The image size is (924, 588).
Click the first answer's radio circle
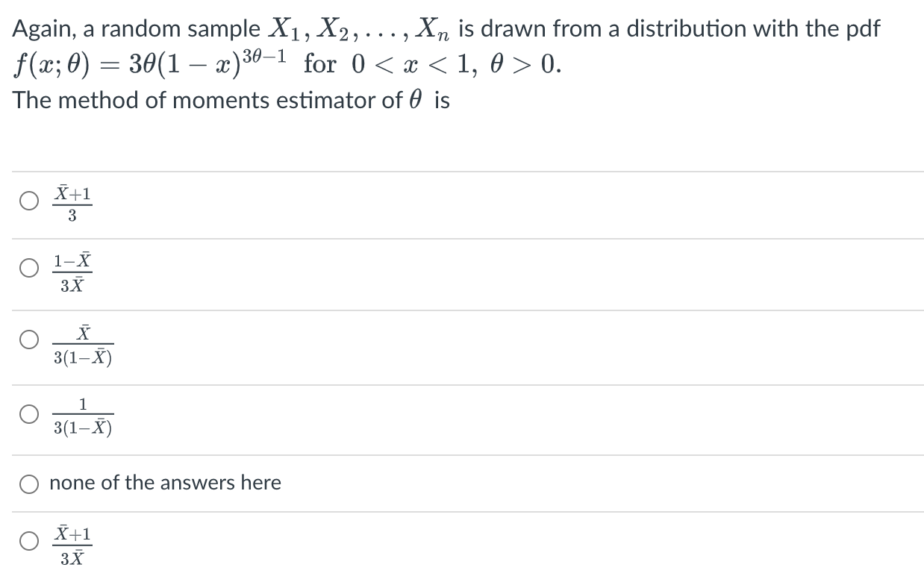[29, 200]
